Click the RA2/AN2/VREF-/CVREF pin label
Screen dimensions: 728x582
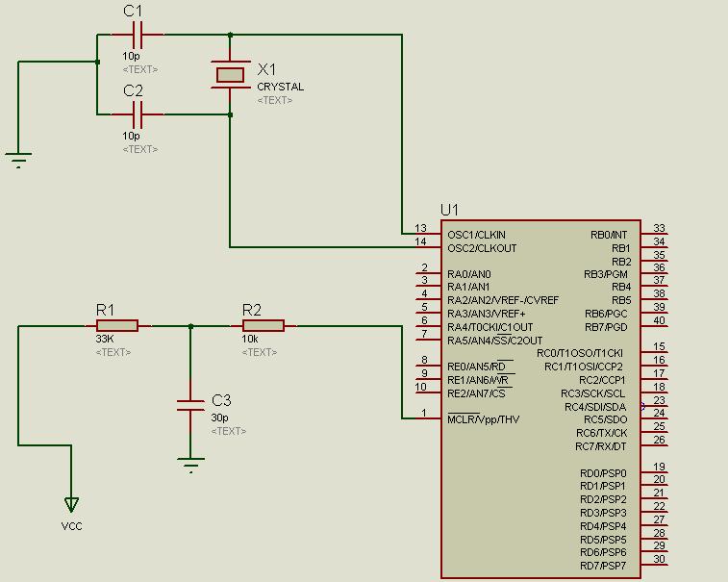click(503, 300)
